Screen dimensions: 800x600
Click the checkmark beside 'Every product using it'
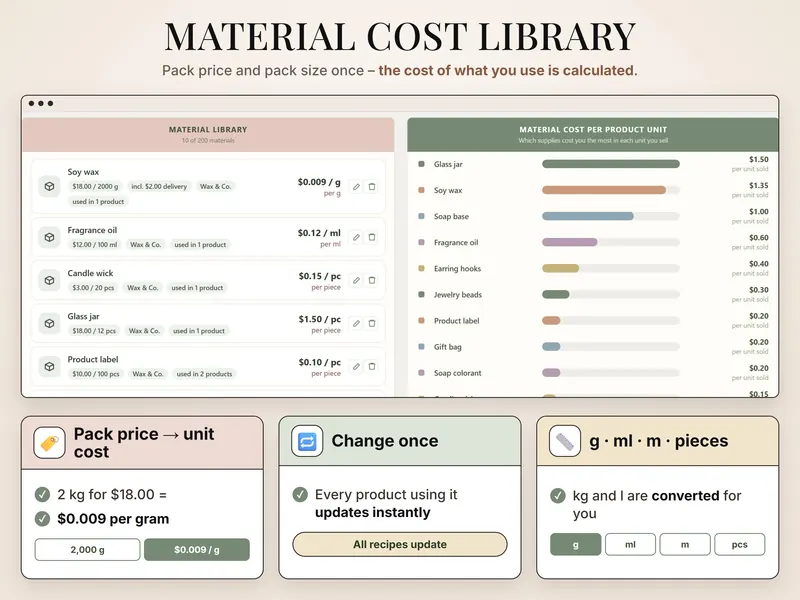[x=300, y=494]
